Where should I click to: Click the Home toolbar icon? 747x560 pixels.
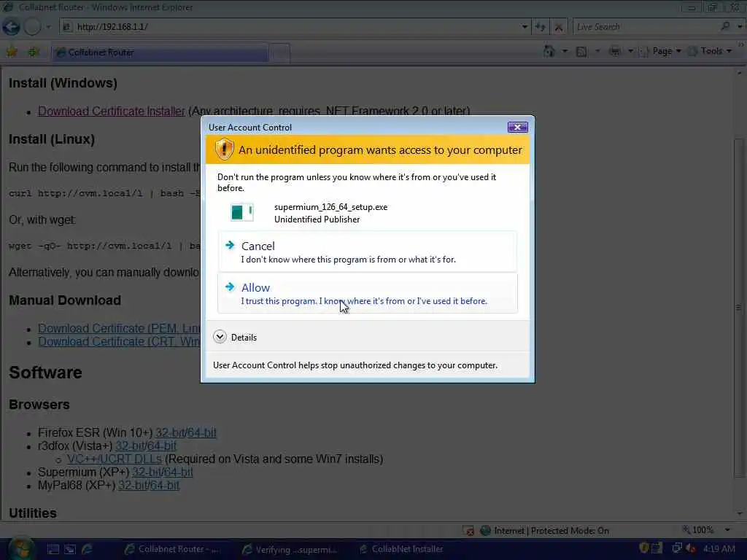[549, 51]
